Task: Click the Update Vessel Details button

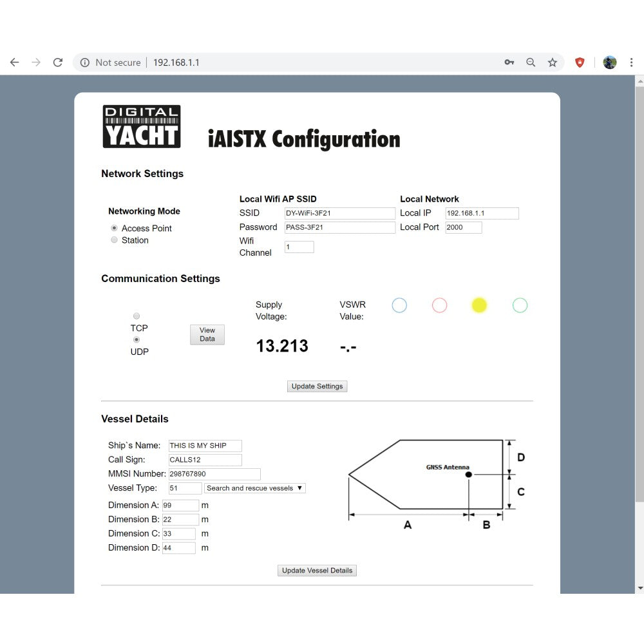Action: click(x=317, y=571)
